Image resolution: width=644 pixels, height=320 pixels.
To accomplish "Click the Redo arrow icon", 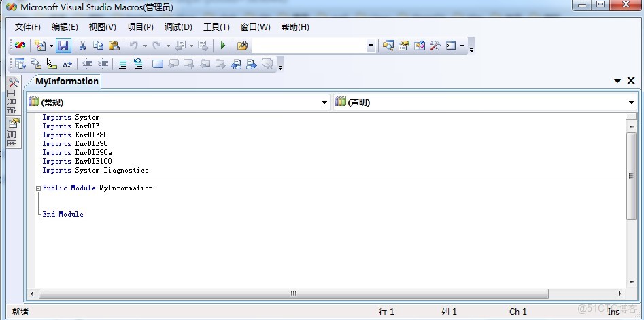I will click(156, 46).
